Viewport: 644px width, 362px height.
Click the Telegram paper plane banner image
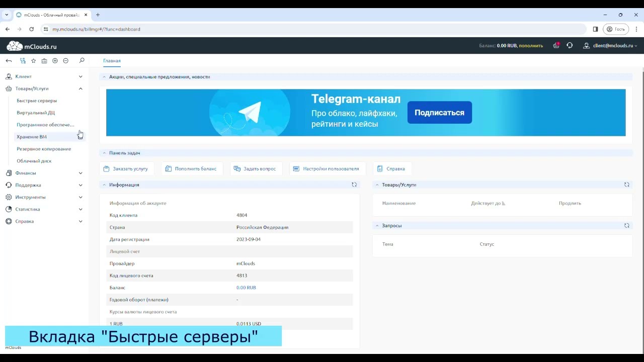click(x=250, y=113)
